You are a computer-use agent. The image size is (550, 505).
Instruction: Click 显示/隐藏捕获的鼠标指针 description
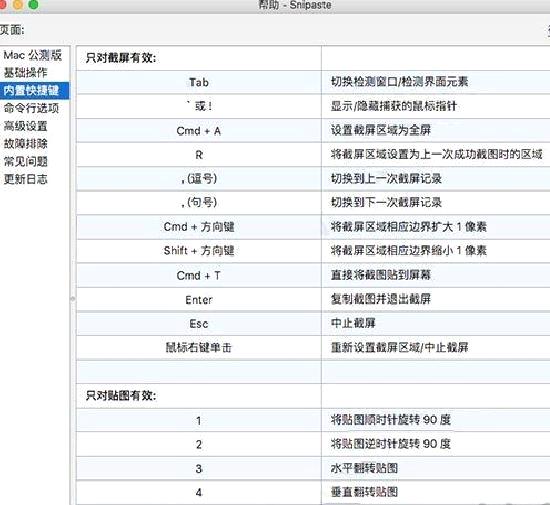pyautogui.click(x=394, y=106)
